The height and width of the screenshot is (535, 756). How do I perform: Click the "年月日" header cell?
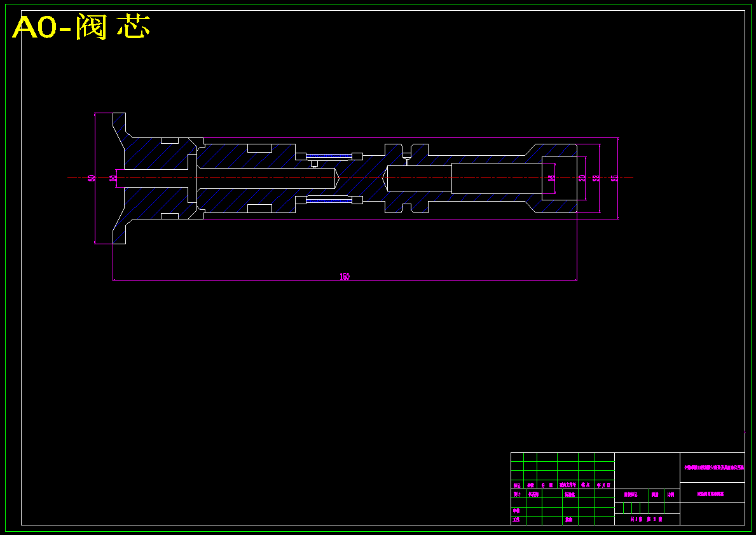point(603,485)
